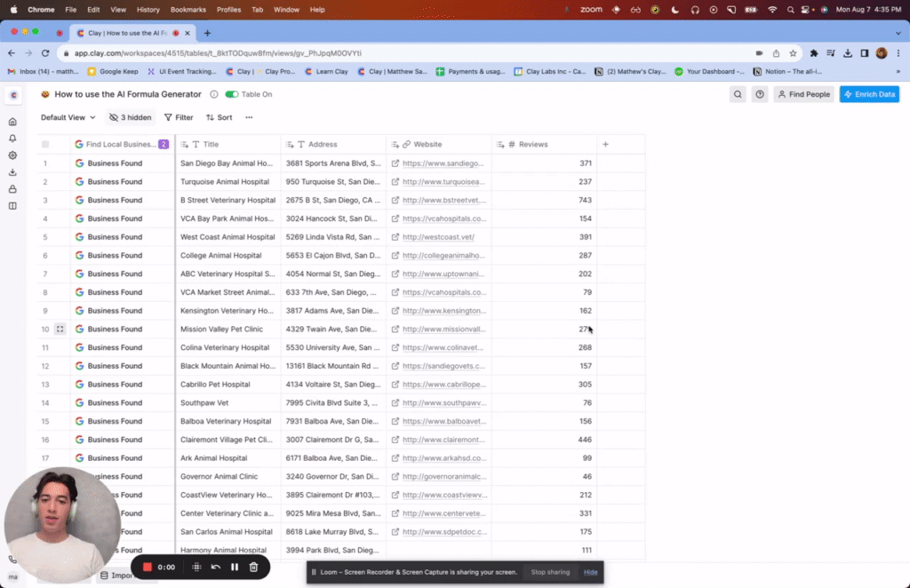Open the History menu in menu bar
Viewport: 910px width, 588px height.
pyautogui.click(x=148, y=9)
